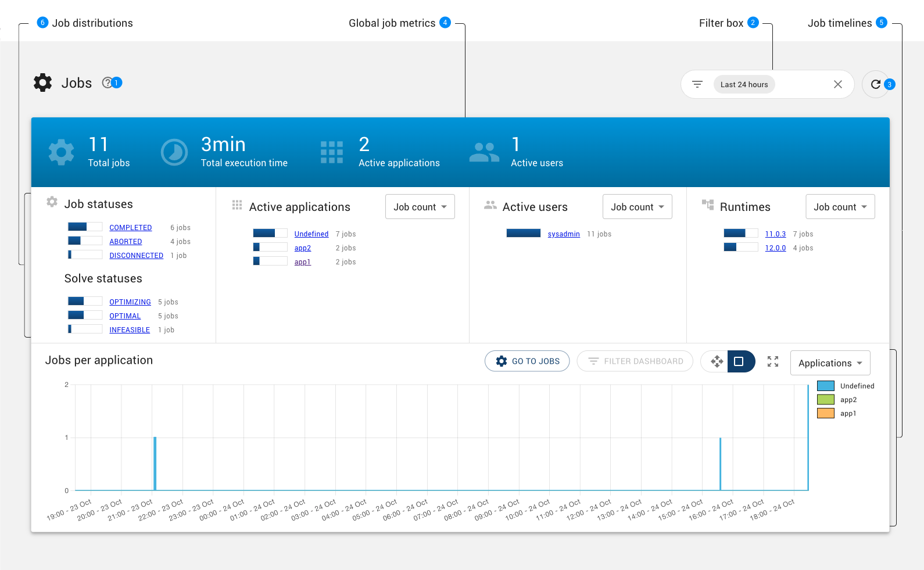924x570 pixels.
Task: Click the Active users people icon in the banner
Action: pos(484,152)
